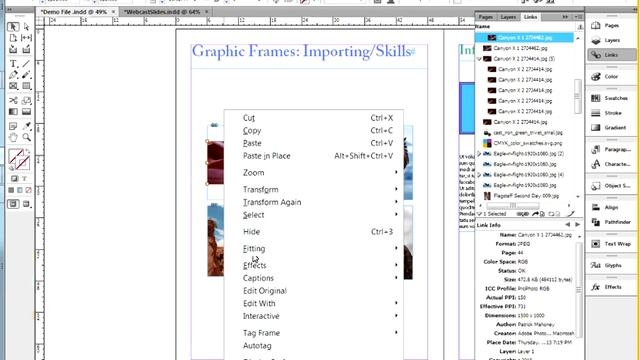640x360 pixels.
Task: Click Apply Color swatch in toolbox
Action: pyautogui.click(x=11, y=190)
